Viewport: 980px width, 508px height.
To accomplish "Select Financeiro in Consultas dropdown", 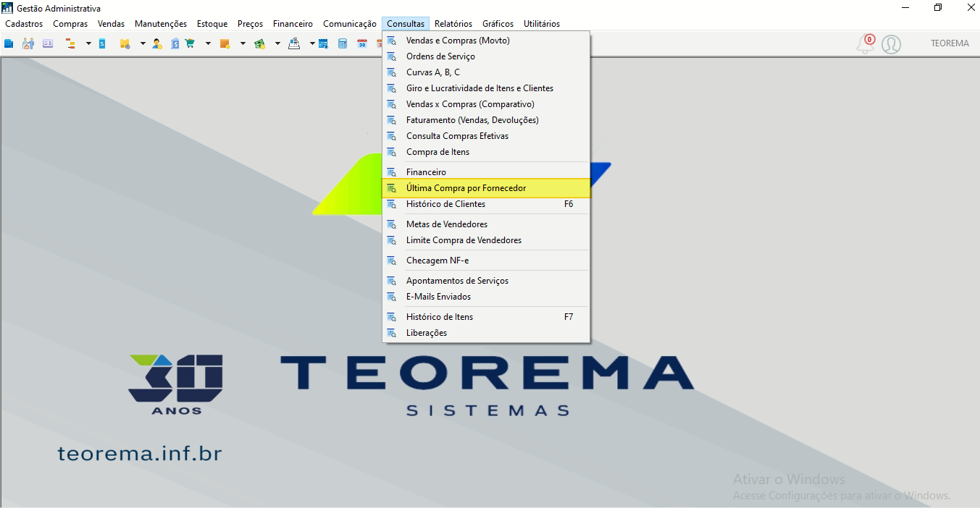I will click(x=487, y=172).
